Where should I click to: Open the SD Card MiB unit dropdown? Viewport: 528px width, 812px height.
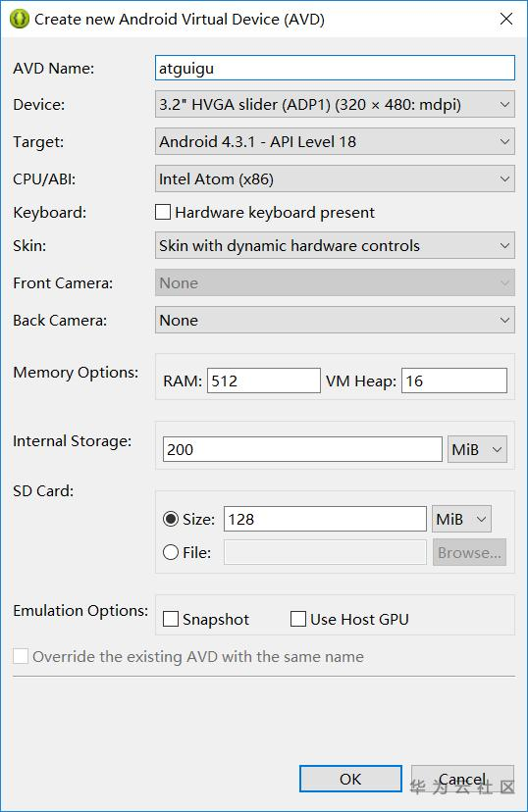click(x=461, y=519)
